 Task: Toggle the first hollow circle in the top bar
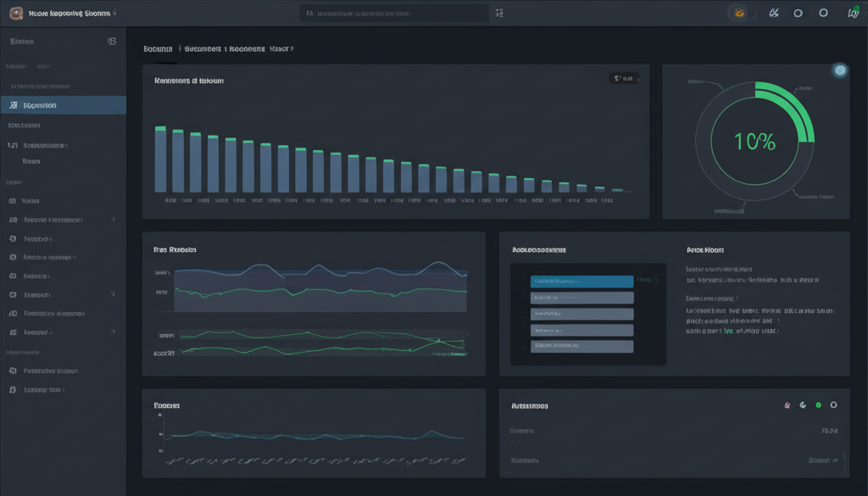(798, 14)
